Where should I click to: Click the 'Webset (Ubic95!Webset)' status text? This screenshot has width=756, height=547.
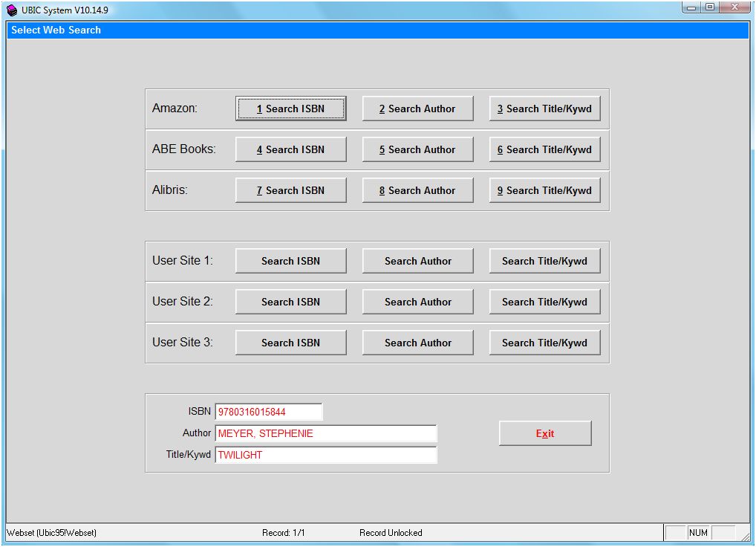(51, 533)
